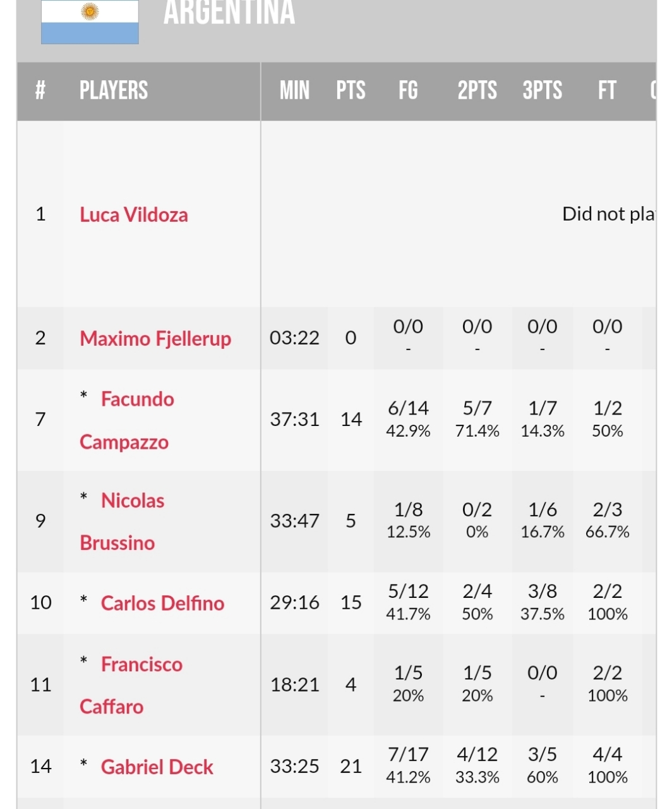Click the Argentina flag icon
This screenshot has height=809, width=672.
[x=90, y=21]
